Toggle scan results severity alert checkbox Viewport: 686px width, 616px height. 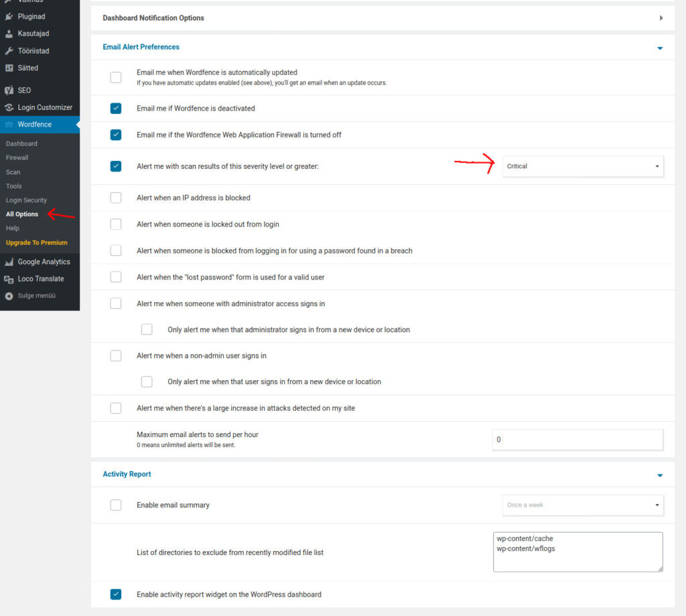click(x=115, y=166)
